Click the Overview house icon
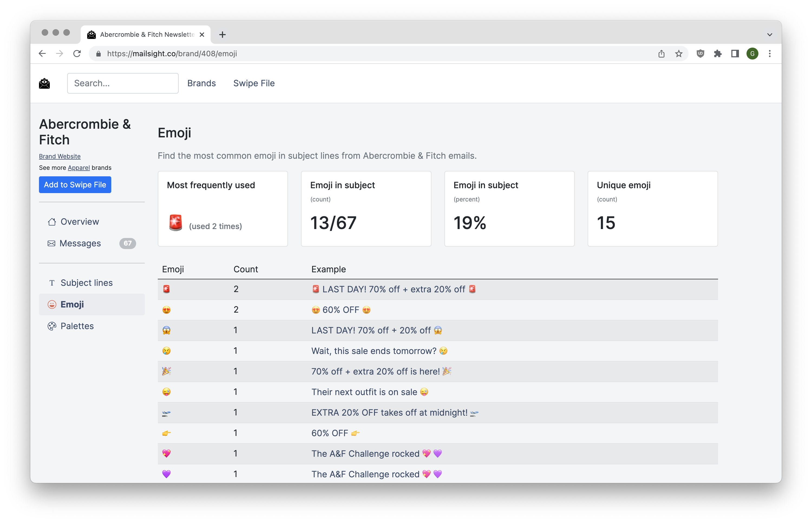 (52, 222)
